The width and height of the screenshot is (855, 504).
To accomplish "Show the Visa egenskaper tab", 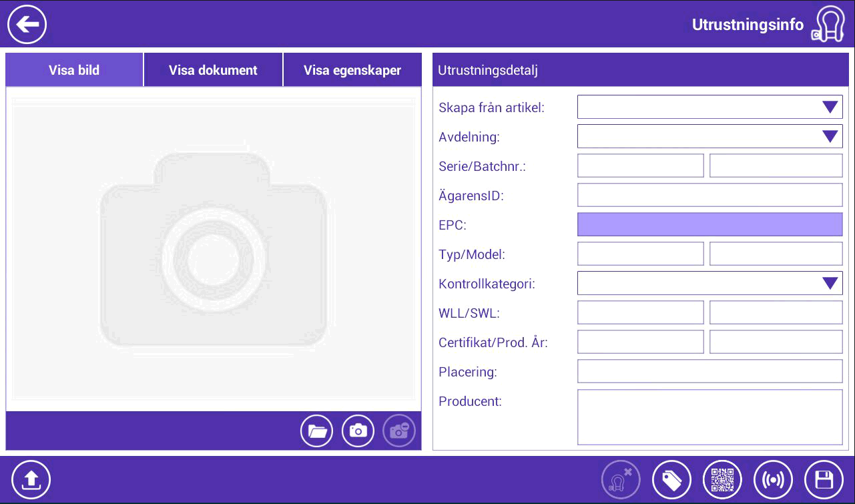I will (352, 70).
